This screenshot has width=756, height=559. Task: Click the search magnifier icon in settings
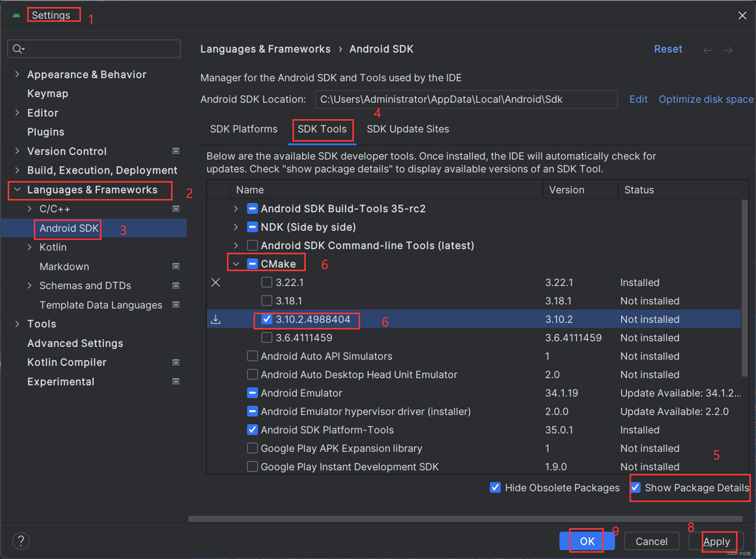(x=17, y=49)
